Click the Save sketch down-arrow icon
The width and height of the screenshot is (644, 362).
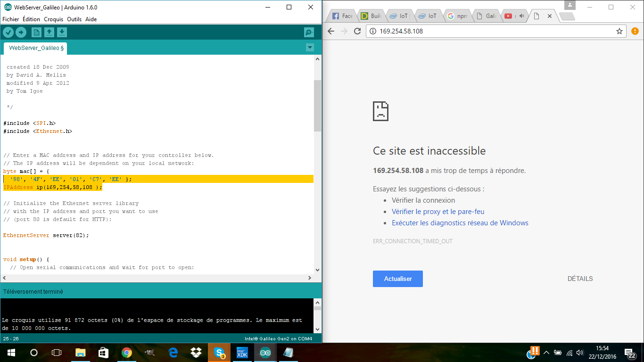pos(62,32)
